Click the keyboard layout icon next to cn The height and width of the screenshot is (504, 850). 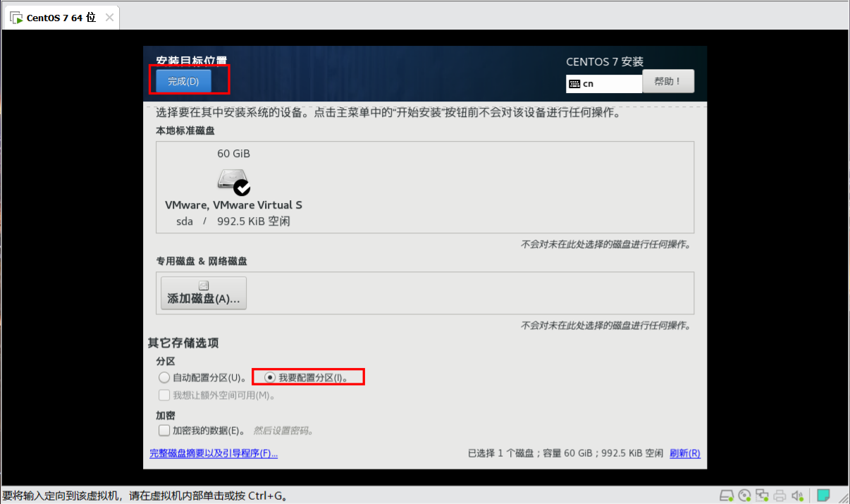pyautogui.click(x=574, y=83)
